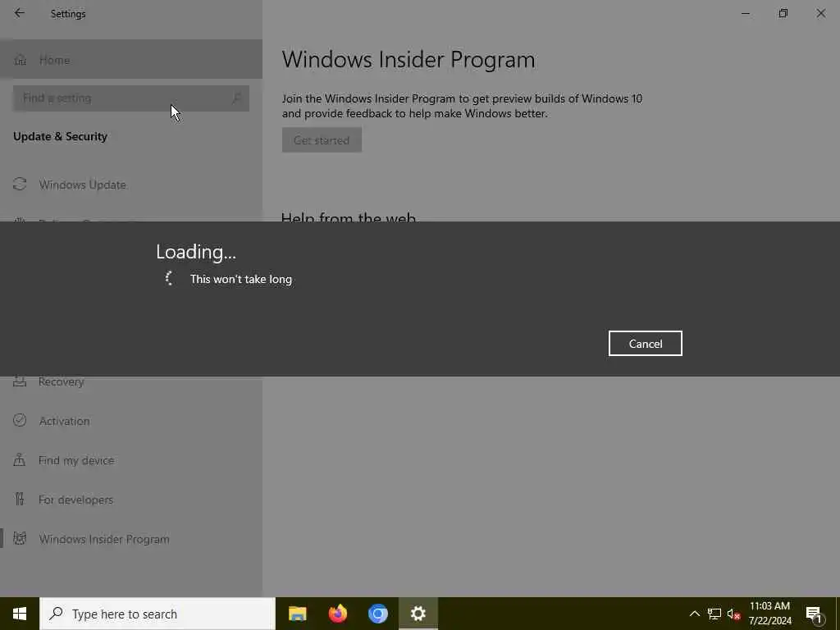This screenshot has width=840, height=630.
Task: Click the Windows Insider Program page title
Action: [409, 59]
